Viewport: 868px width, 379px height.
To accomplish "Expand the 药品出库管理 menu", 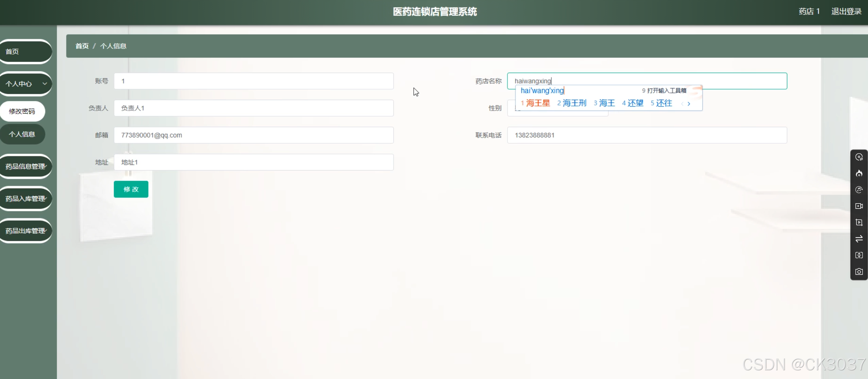I will [25, 230].
